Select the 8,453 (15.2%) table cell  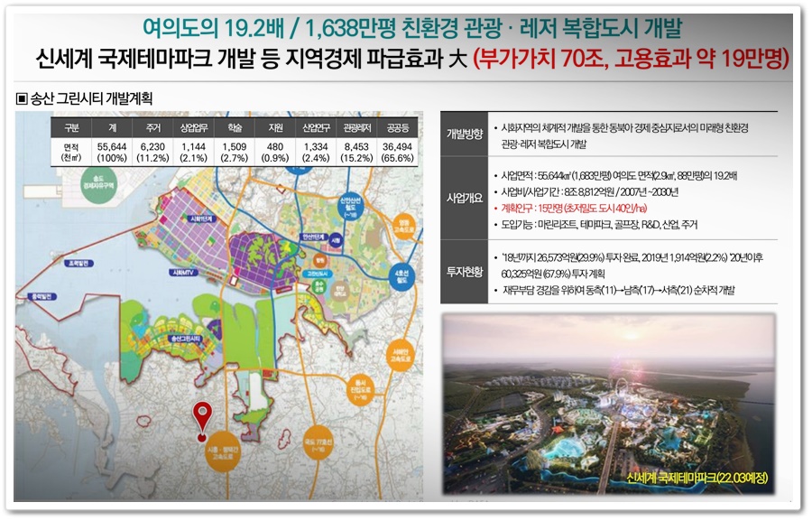point(356,152)
